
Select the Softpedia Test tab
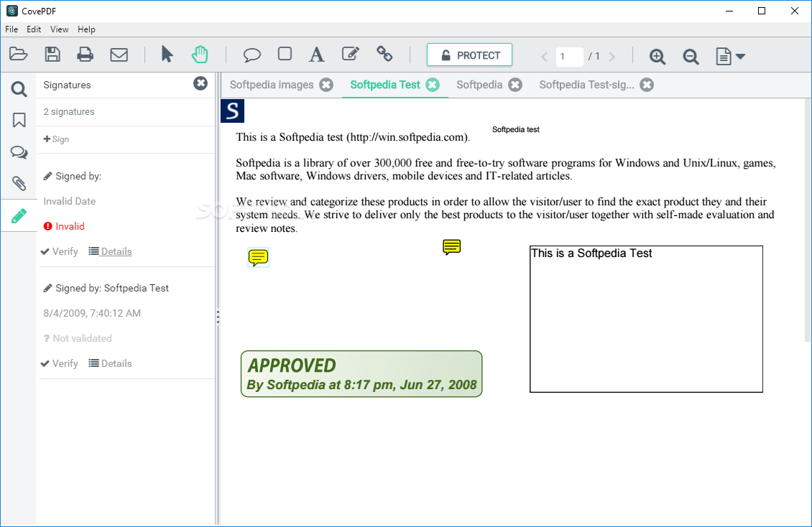(384, 85)
